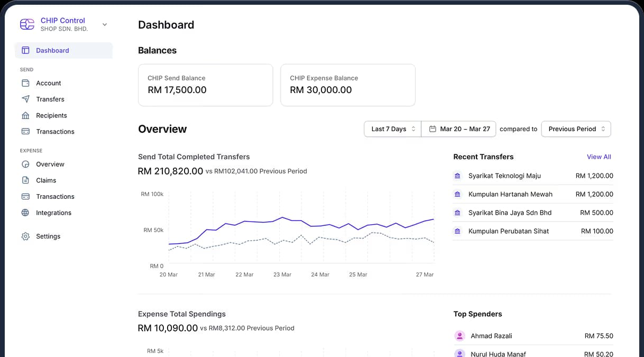The image size is (644, 357).
Task: Click the RM 10,090.00 total spendings value
Action: [x=168, y=328]
